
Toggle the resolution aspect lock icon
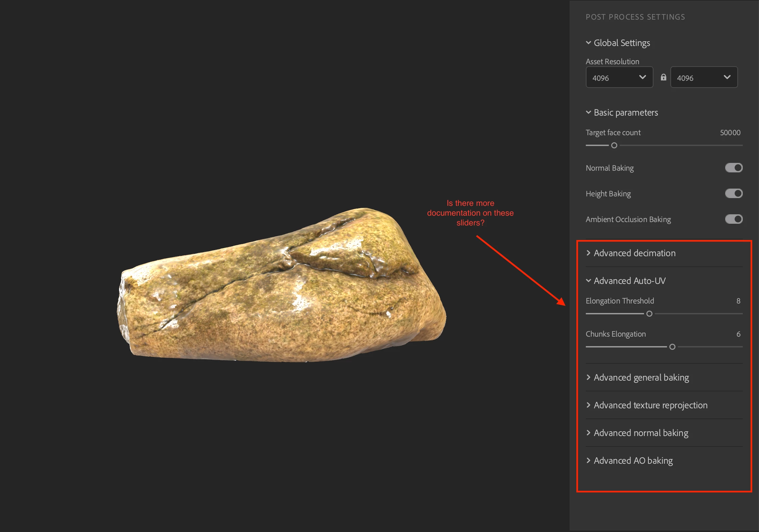(663, 77)
